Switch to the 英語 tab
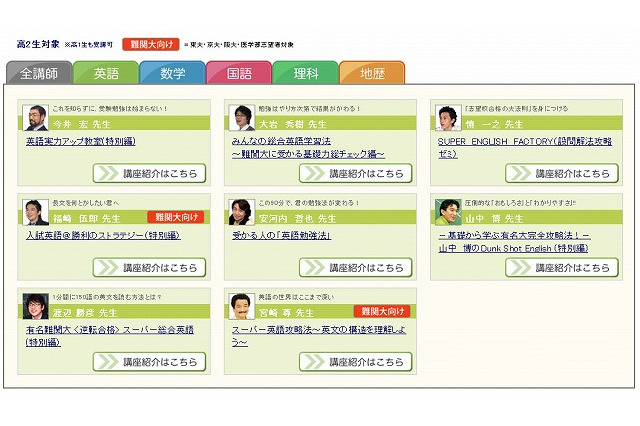Viewport: 640px width, 426px height. (106, 73)
